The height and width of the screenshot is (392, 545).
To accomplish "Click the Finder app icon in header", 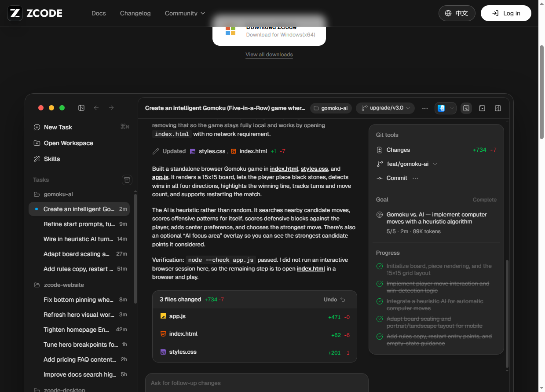I will pos(441,108).
